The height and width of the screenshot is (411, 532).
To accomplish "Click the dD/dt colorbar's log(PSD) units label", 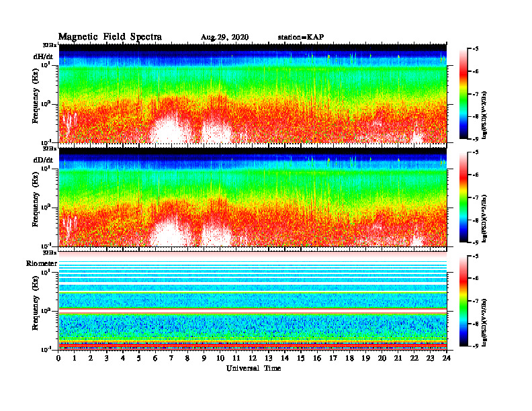I will (x=485, y=219).
